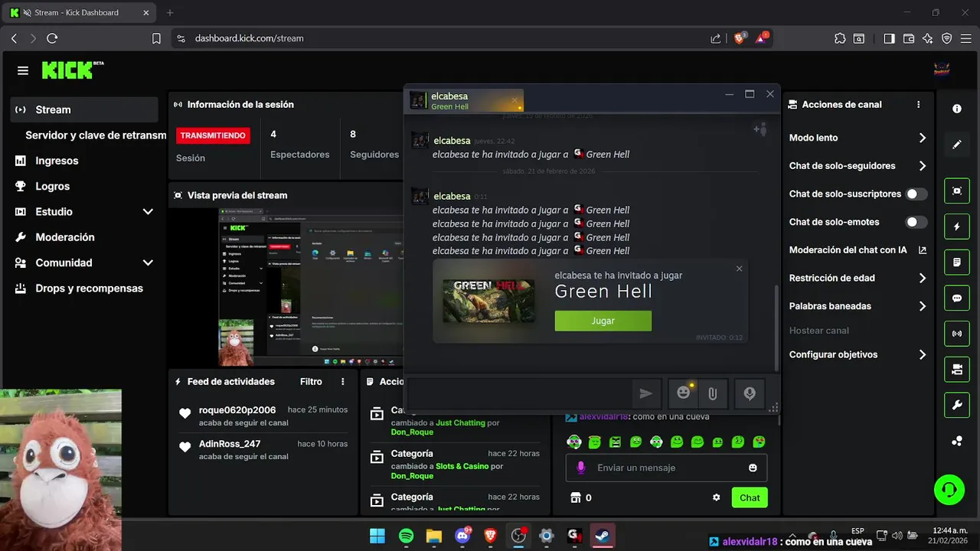980x551 pixels.
Task: Open Feed de actividades three-dot menu
Action: click(342, 381)
